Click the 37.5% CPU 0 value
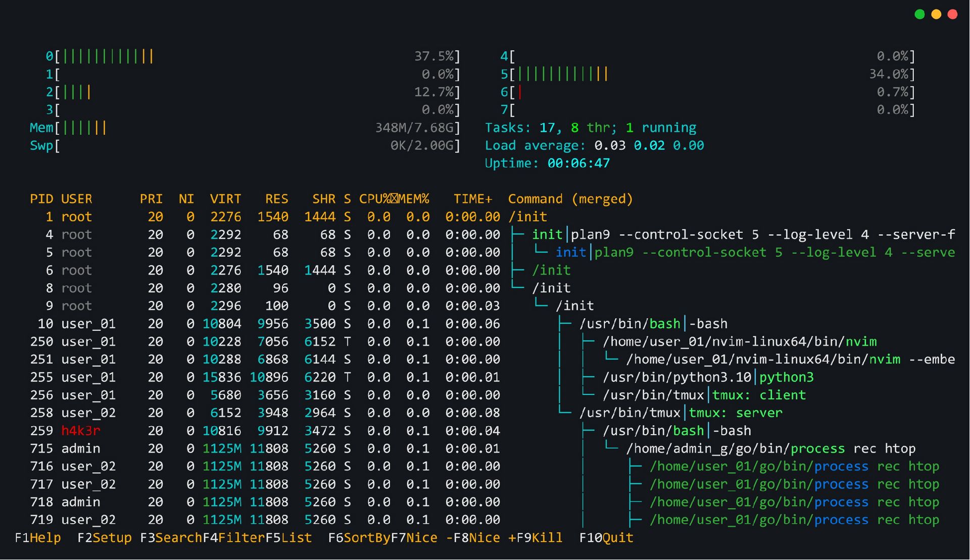 (433, 56)
